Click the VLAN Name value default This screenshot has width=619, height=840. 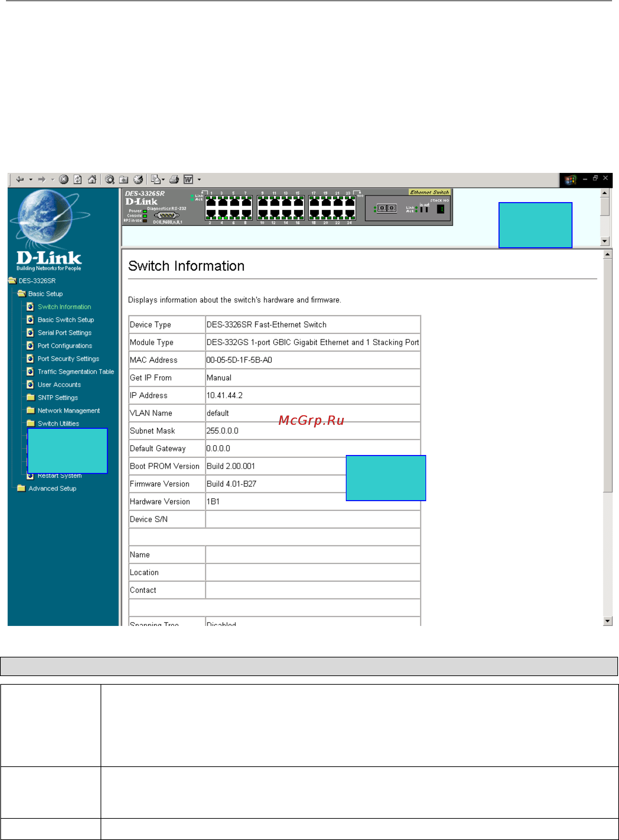coord(218,413)
